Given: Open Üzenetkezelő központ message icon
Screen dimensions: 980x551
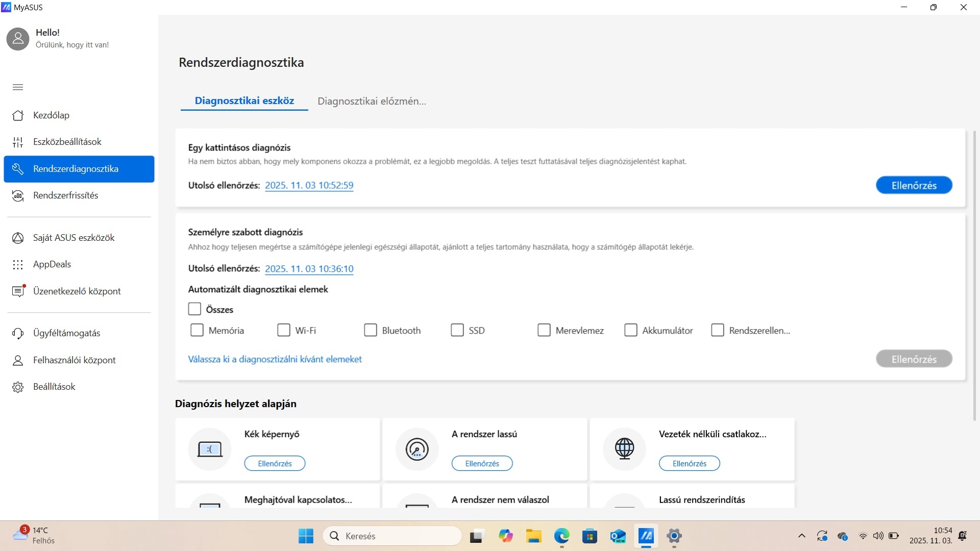Looking at the screenshot, I should point(18,291).
